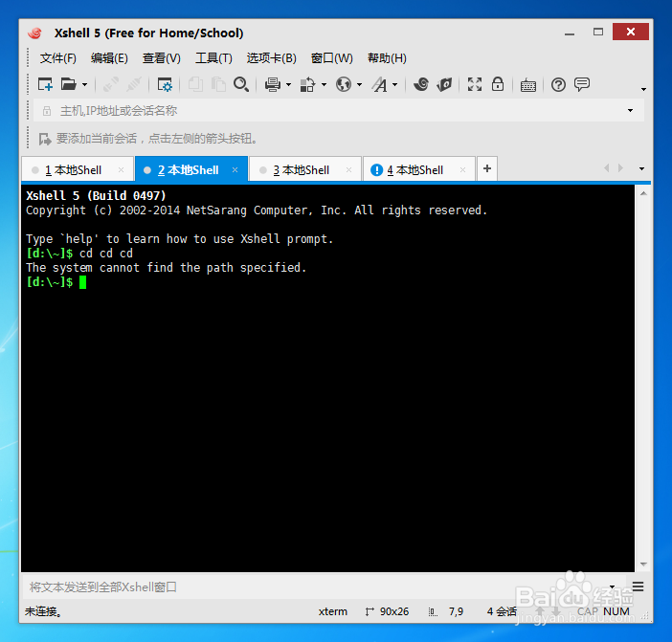Open toolbar options overflow arrow
The width and height of the screenshot is (672, 642).
point(643,89)
